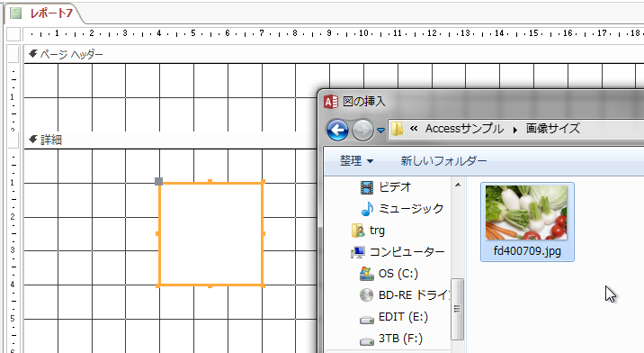Click the navigation pane scroll up arrow
Image resolution: width=644 pixels, height=353 pixels.
458,186
